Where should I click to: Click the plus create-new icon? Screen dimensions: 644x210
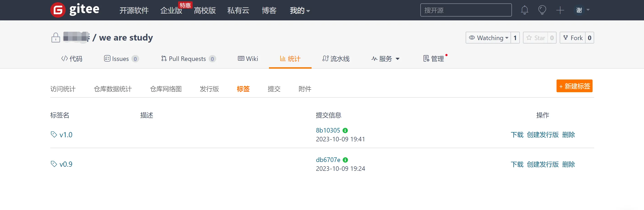point(560,10)
